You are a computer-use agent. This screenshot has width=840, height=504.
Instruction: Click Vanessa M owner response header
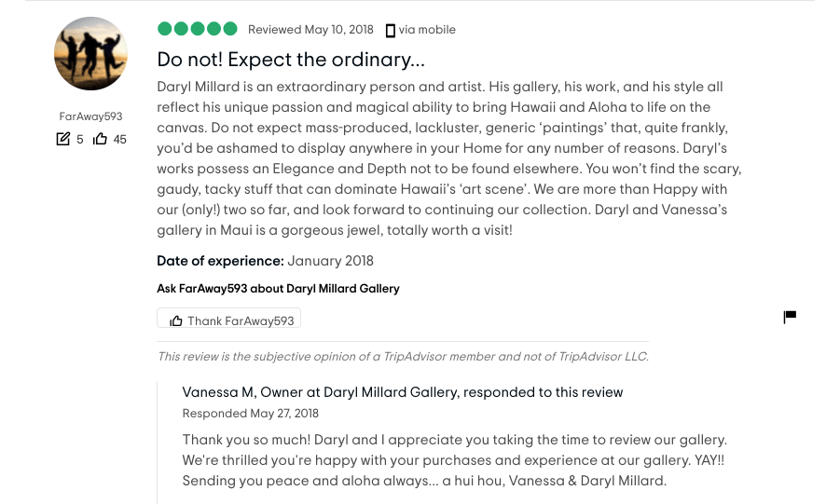pos(402,392)
